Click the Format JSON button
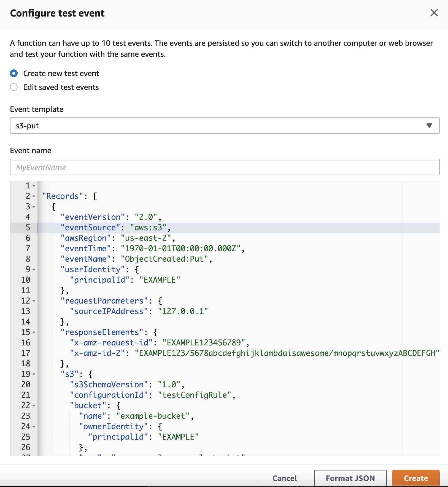 coord(350,478)
